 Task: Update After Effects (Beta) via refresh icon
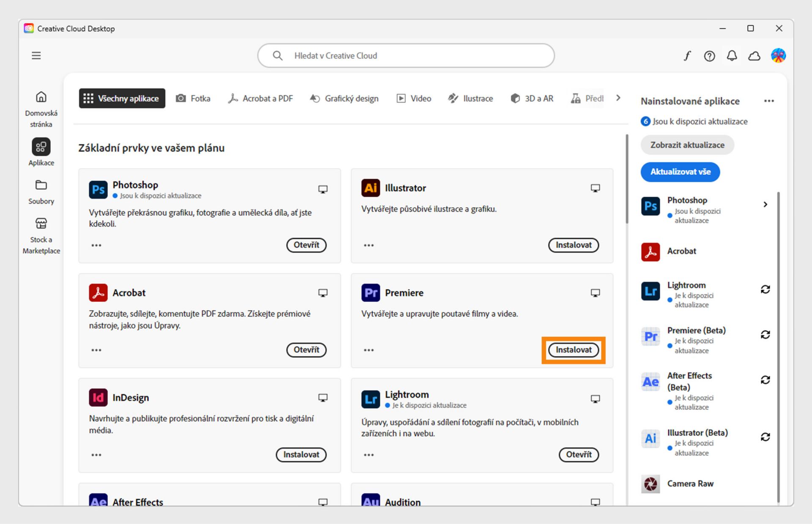[765, 380]
